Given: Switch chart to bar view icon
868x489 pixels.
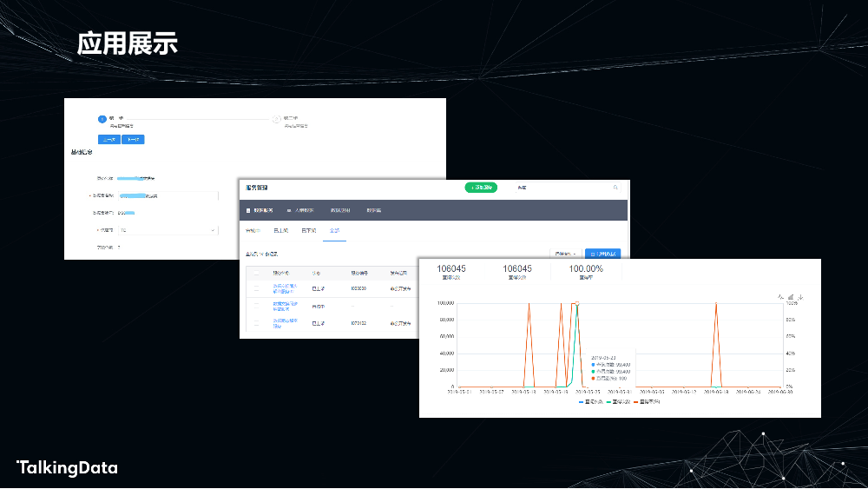Looking at the screenshot, I should tap(791, 297).
